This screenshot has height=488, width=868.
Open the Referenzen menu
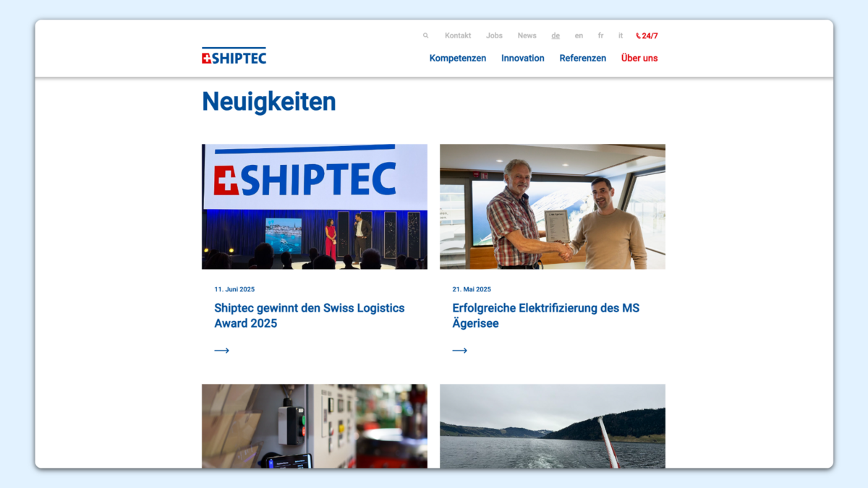click(x=582, y=58)
